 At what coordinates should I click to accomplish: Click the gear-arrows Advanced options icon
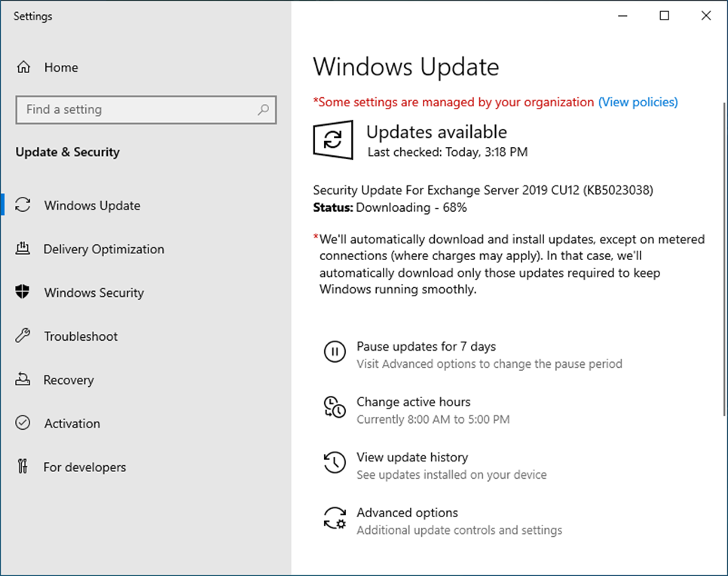click(x=335, y=519)
